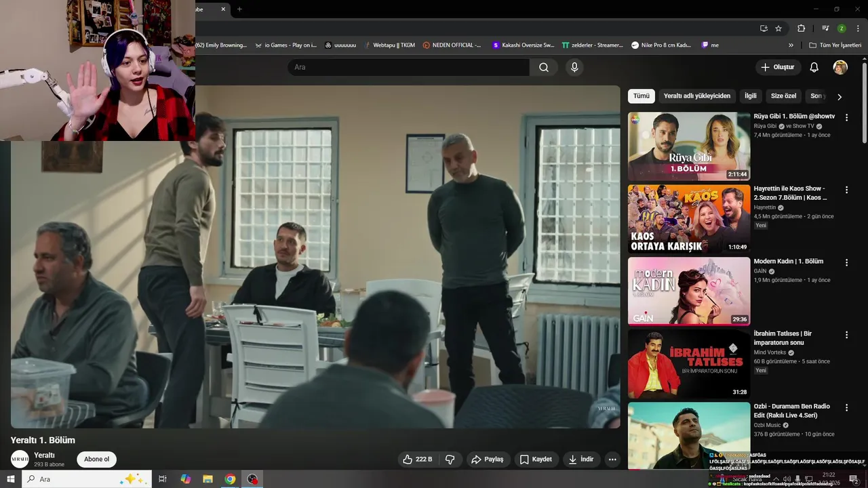
Task: Open Rüya Gibi 1. Bölüm video thumbnail
Action: [x=689, y=146]
